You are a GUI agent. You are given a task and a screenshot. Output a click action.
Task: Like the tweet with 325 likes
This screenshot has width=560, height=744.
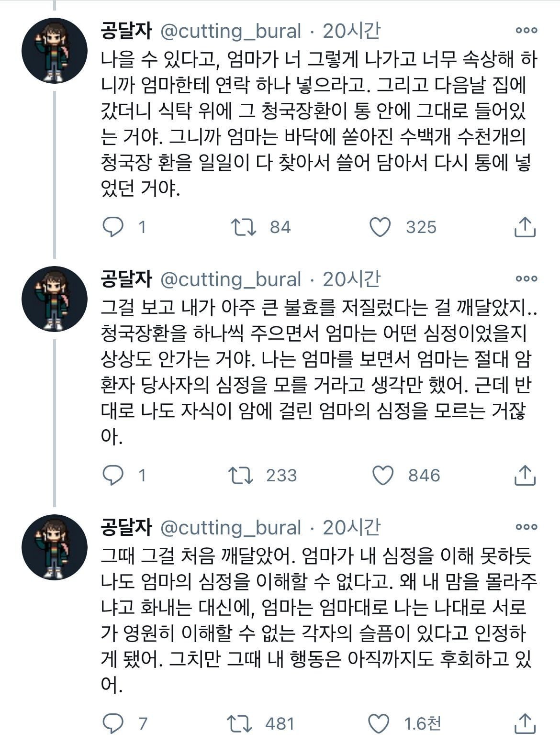tap(381, 227)
